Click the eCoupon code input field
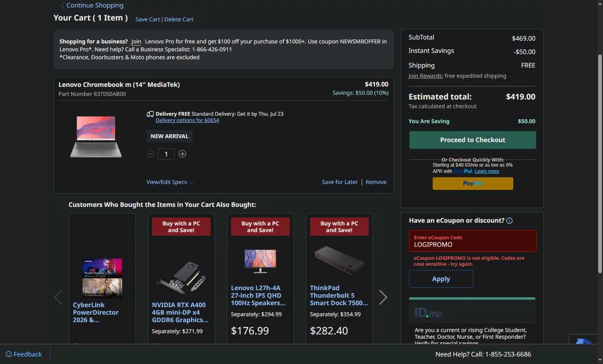603x364 pixels. [473, 241]
